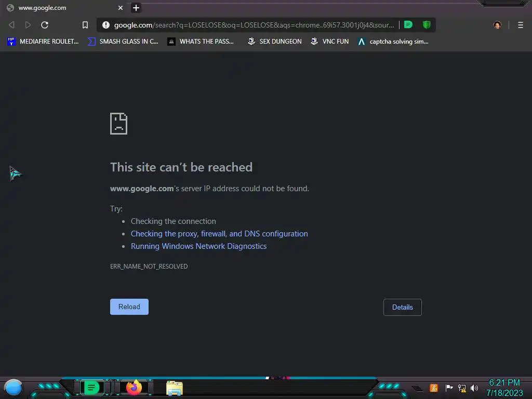This screenshot has height=399, width=532.
Task: Open VNC FUN bookmark
Action: [330, 42]
